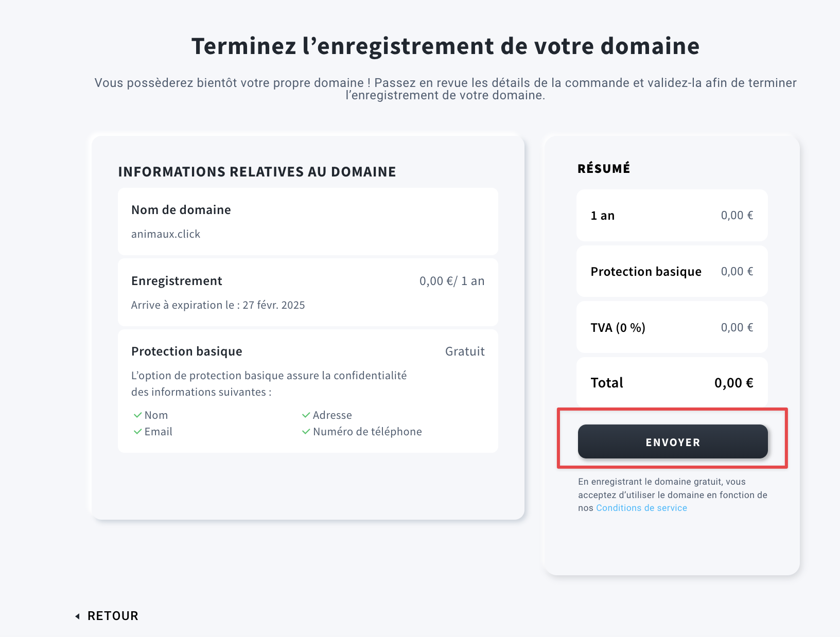Click the 'Nom' protected item text
The width and height of the screenshot is (840, 637).
point(156,415)
